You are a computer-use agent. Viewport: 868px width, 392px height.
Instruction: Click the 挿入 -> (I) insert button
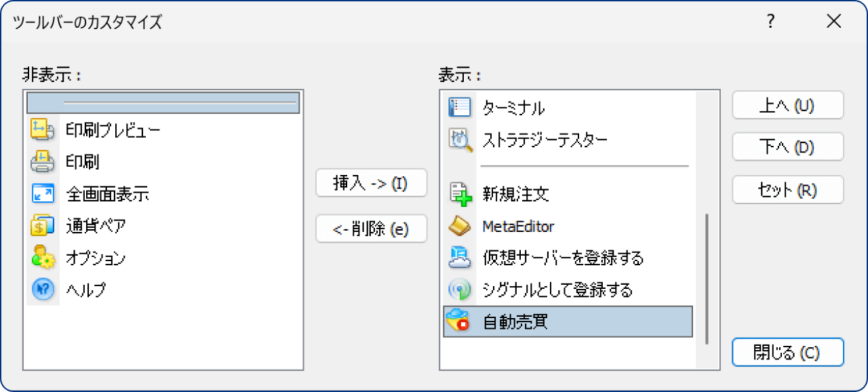tap(371, 182)
